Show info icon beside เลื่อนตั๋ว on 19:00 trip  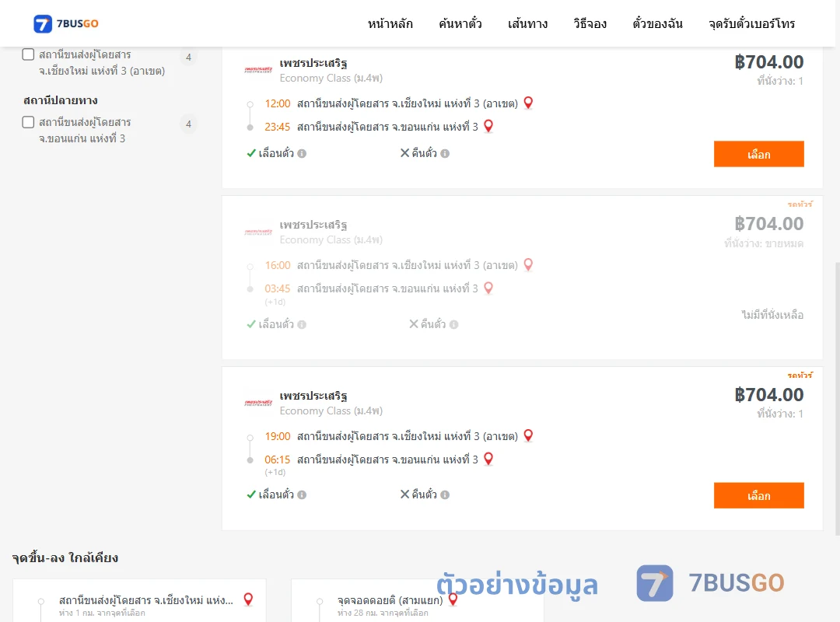tap(302, 495)
